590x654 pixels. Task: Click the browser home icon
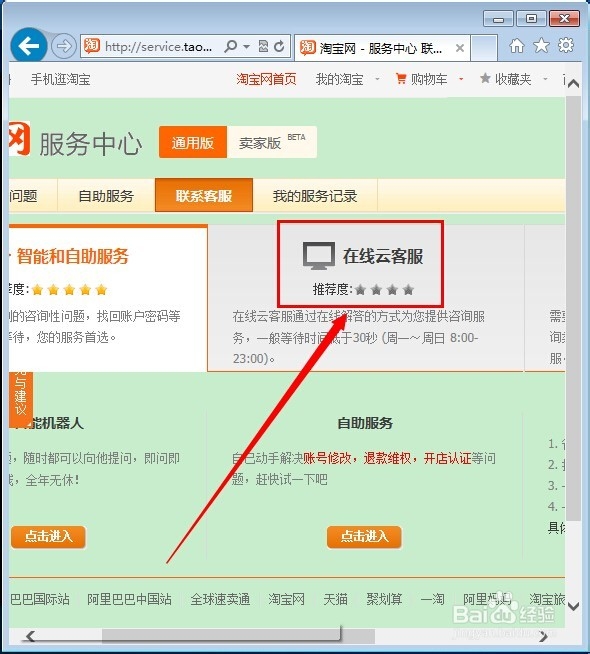[517, 45]
